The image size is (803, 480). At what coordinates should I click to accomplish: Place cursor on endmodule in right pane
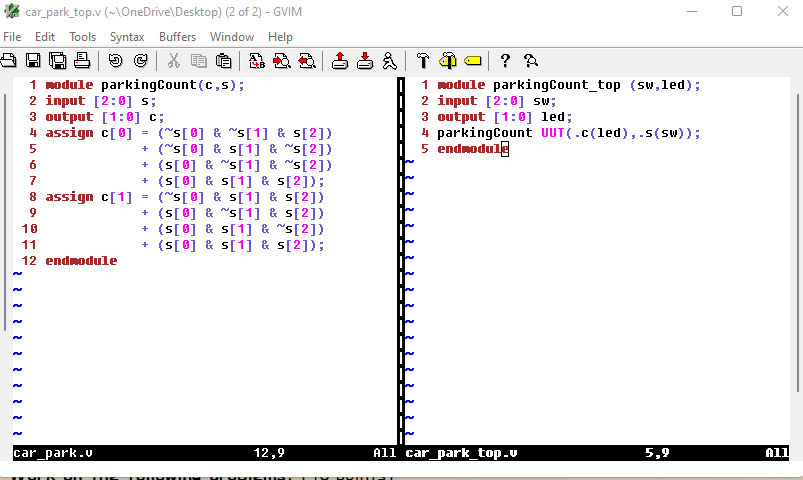[470, 149]
